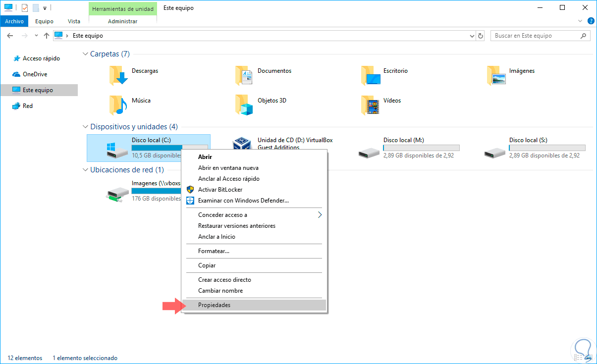Choose Cambiar nombre
The height and width of the screenshot is (364, 597).
click(254, 291)
